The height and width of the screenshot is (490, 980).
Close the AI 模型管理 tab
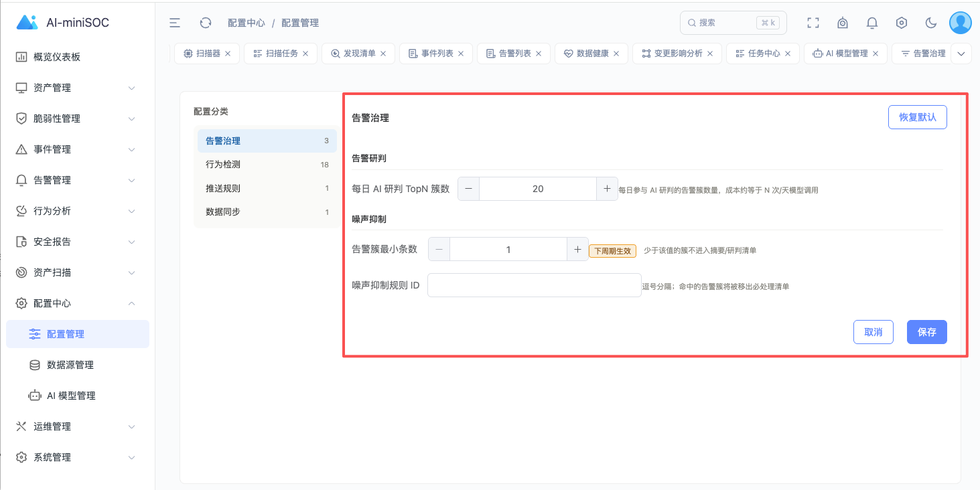coord(875,54)
